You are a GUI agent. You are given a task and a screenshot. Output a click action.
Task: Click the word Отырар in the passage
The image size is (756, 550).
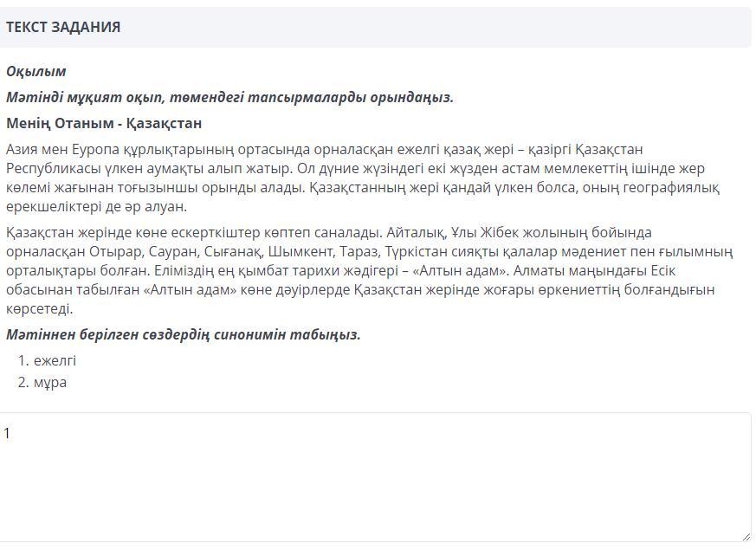coord(113,251)
